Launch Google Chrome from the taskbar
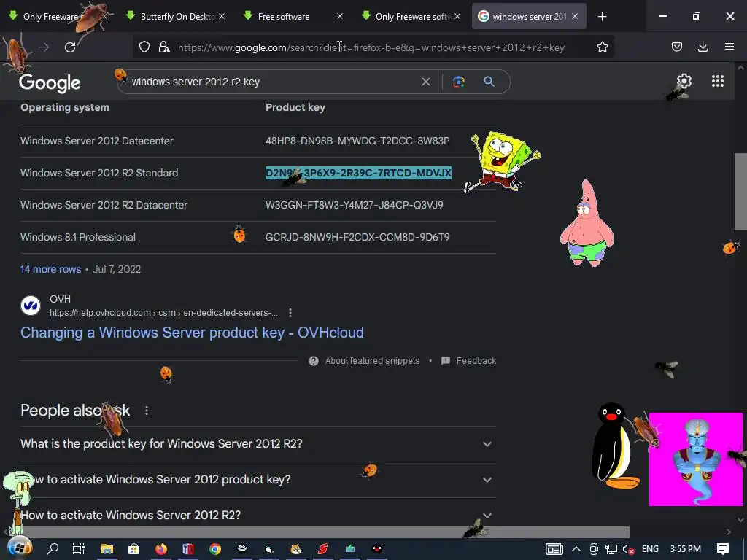 tap(215, 548)
